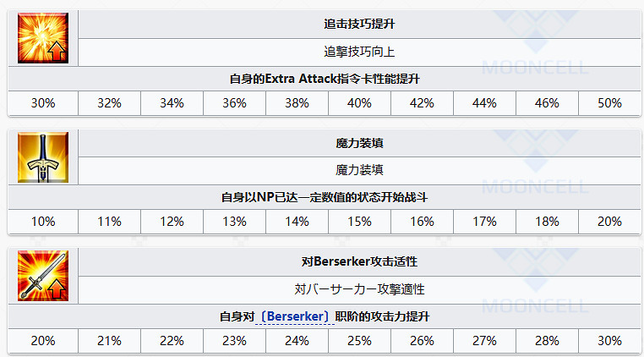Select the 44% Extra Attack value cell
The image size is (644, 357).
pos(484,103)
